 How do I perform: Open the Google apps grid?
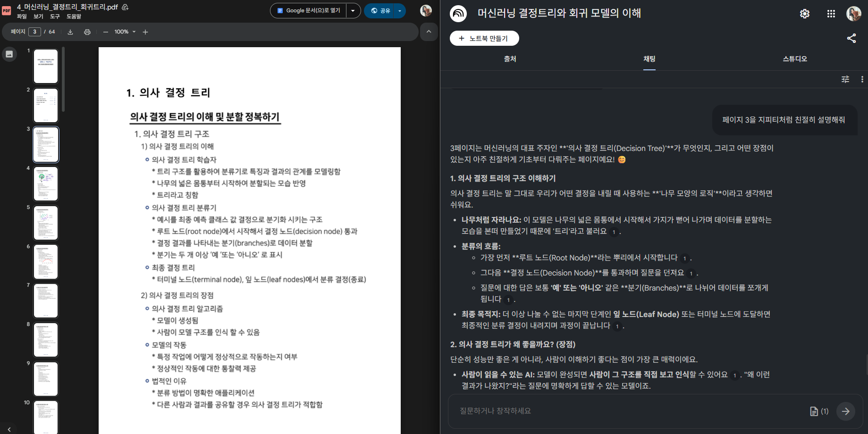831,14
